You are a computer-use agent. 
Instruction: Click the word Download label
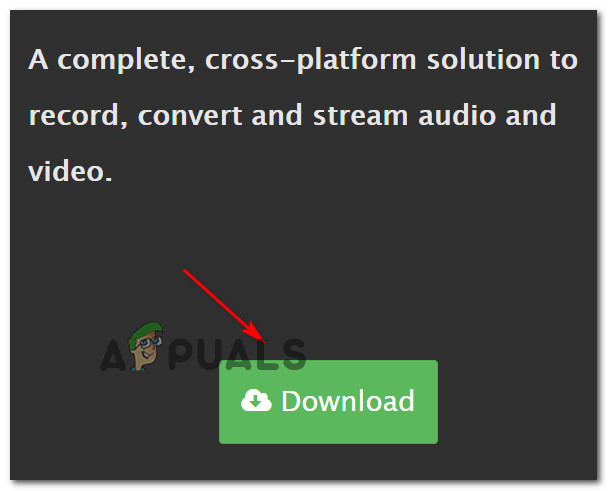click(x=348, y=401)
